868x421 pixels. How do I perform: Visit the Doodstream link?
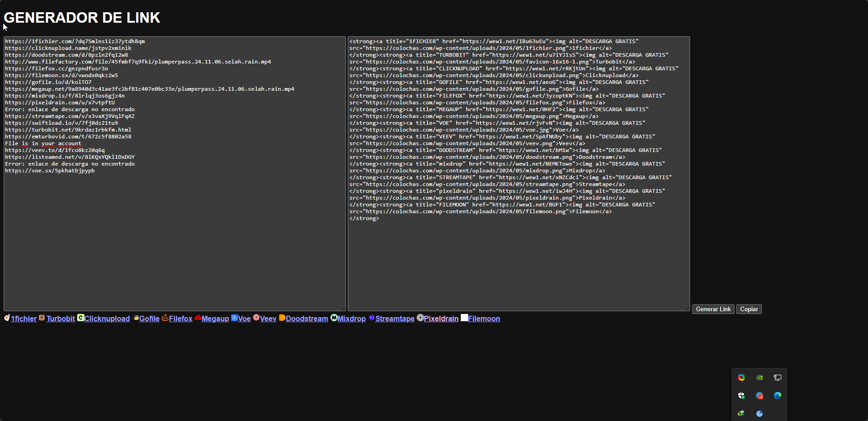pyautogui.click(x=306, y=318)
